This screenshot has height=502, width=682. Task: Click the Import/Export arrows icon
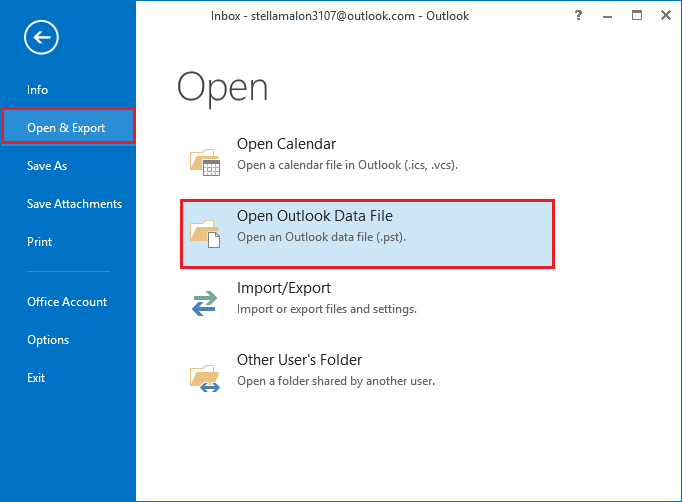[x=204, y=303]
